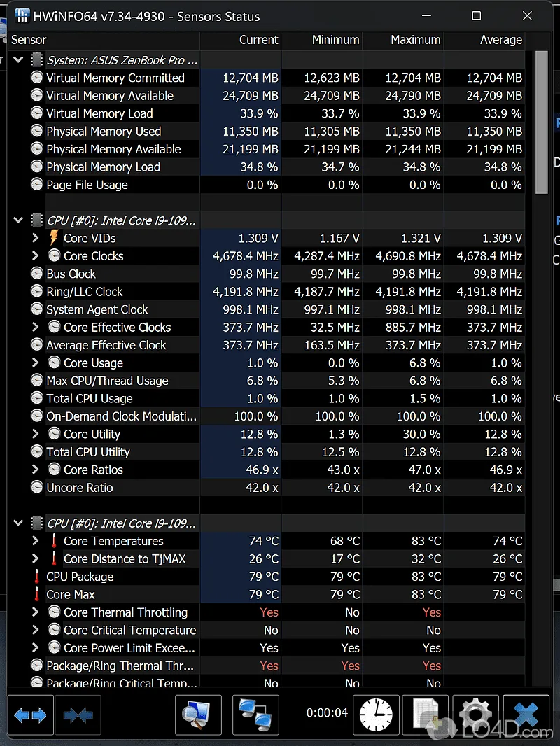Open the monitor with magnifier icon
560x746 pixels.
[198, 715]
